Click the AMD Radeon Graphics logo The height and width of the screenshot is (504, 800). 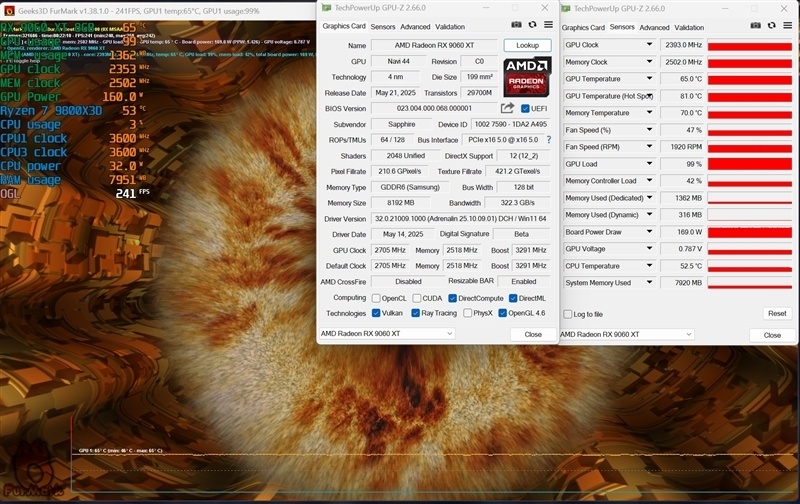(x=527, y=77)
